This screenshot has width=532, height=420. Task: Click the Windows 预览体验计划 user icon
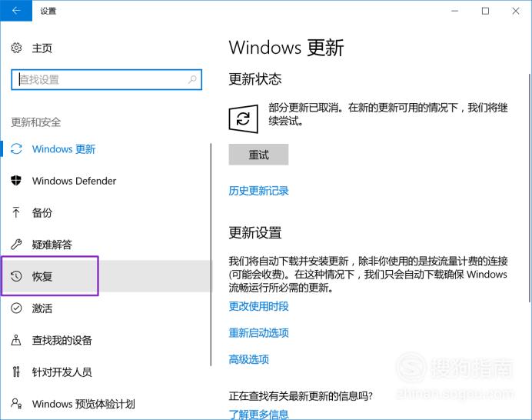pos(16,403)
